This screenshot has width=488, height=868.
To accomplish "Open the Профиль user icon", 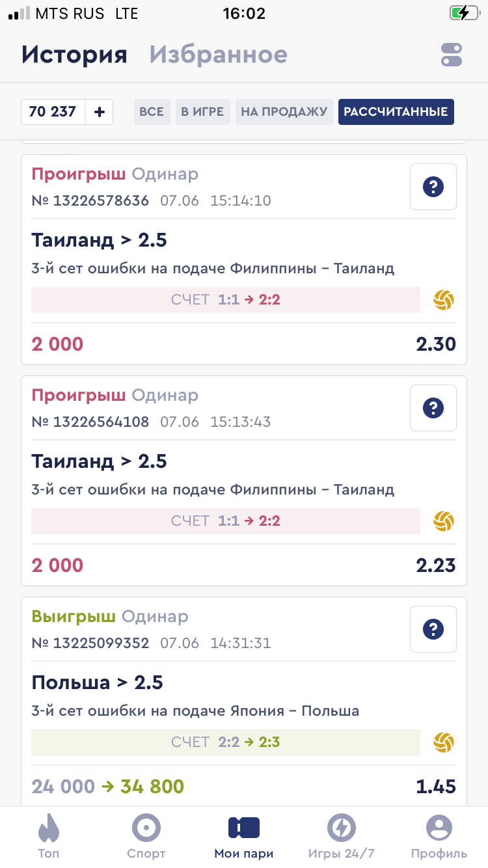I will coord(439,828).
